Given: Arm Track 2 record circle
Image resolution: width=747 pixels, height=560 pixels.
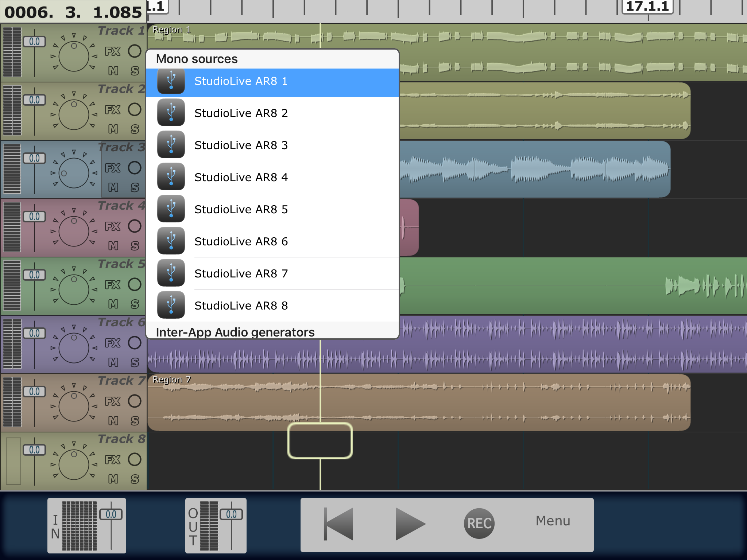Looking at the screenshot, I should (x=135, y=109).
